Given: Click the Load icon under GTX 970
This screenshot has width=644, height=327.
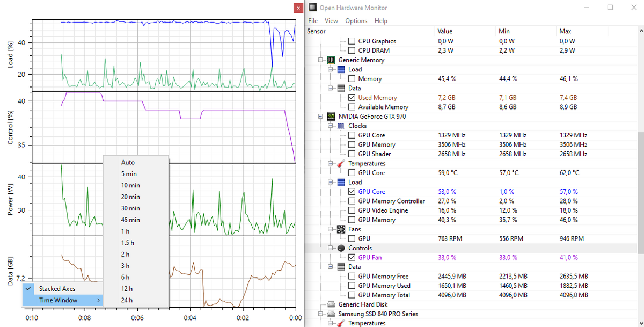Looking at the screenshot, I should point(341,182).
